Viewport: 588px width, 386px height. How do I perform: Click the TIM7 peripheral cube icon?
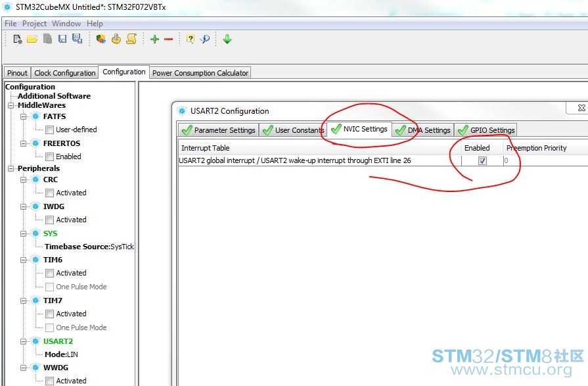point(35,301)
